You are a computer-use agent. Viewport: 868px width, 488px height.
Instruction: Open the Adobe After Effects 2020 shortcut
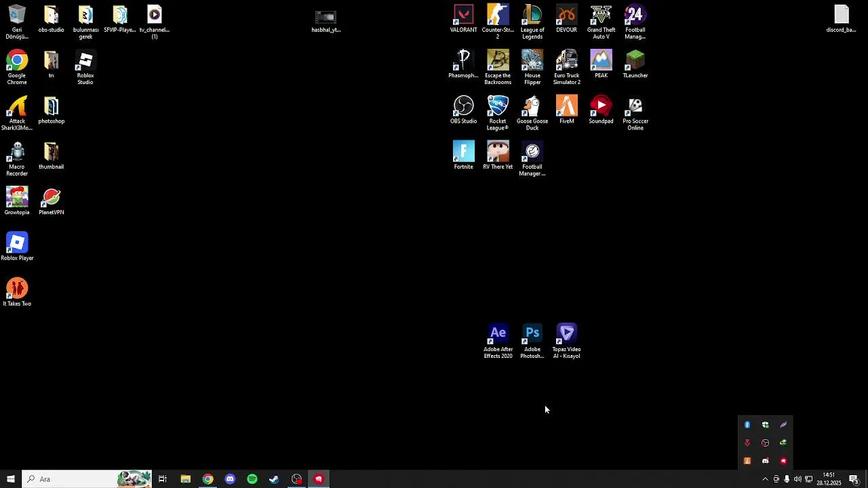(498, 341)
